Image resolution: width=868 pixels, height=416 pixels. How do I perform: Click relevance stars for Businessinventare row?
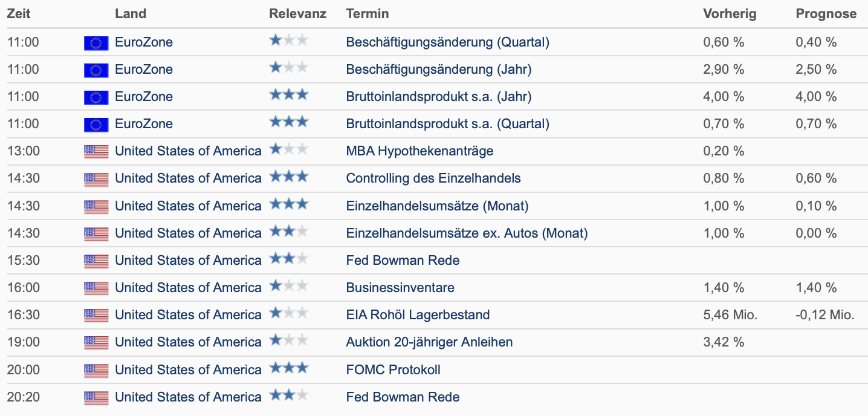[288, 286]
